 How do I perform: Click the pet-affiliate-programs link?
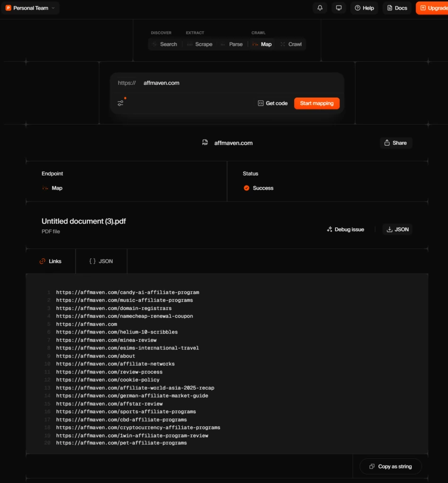(121, 443)
